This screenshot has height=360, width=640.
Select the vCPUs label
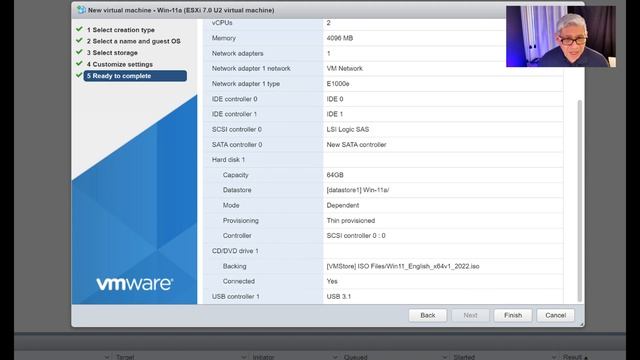tap(222, 23)
